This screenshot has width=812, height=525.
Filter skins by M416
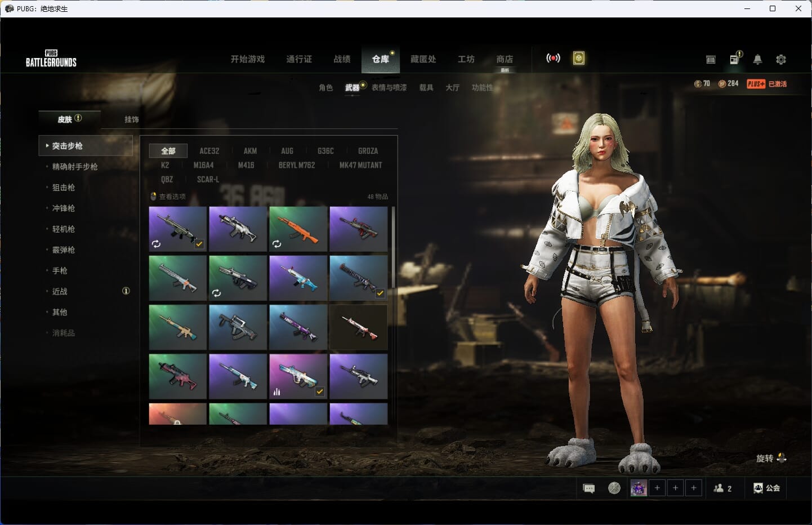click(x=246, y=165)
